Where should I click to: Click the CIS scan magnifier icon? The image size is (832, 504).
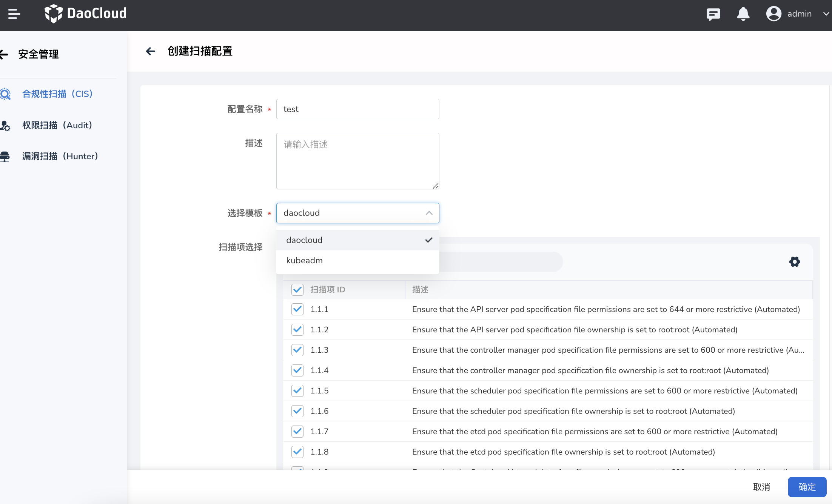[5, 94]
